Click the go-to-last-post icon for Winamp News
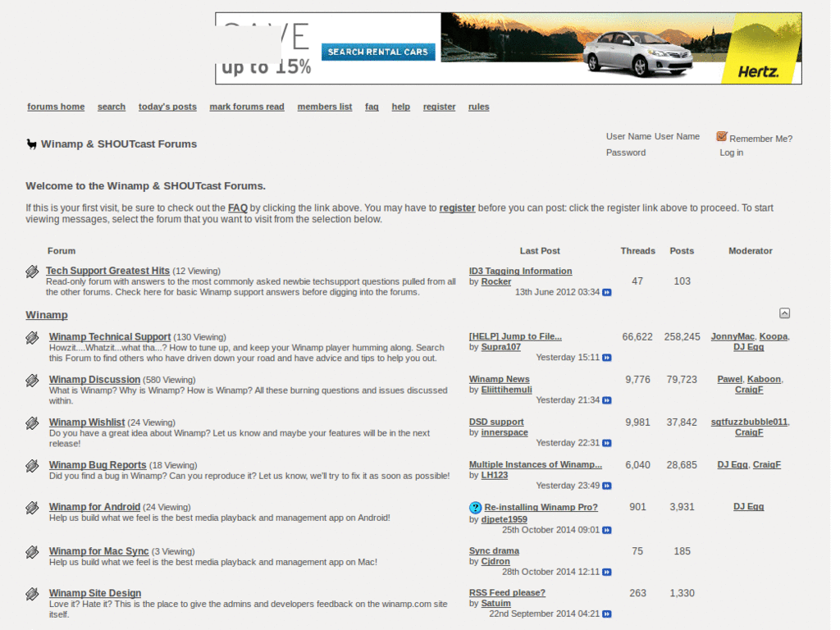The image size is (840, 630). tap(607, 400)
